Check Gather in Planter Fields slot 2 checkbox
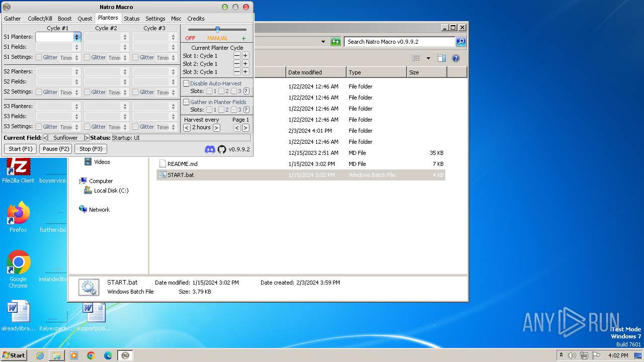The image size is (644, 362). (x=221, y=110)
